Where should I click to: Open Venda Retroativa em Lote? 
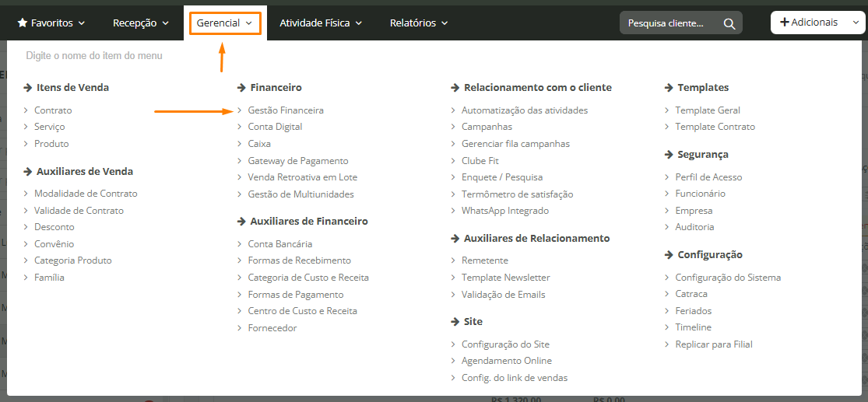[303, 177]
